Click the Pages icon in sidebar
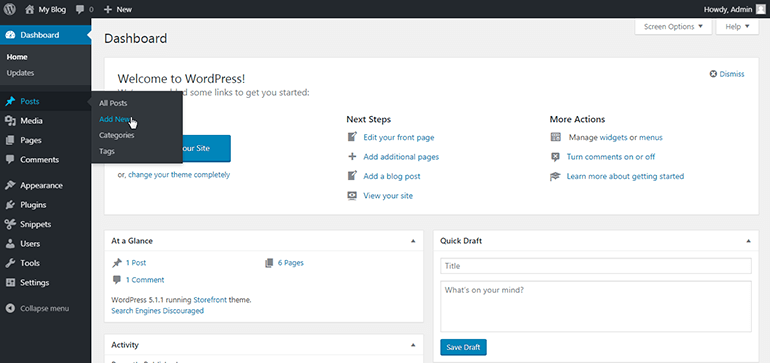Image resolution: width=770 pixels, height=363 pixels. point(10,140)
